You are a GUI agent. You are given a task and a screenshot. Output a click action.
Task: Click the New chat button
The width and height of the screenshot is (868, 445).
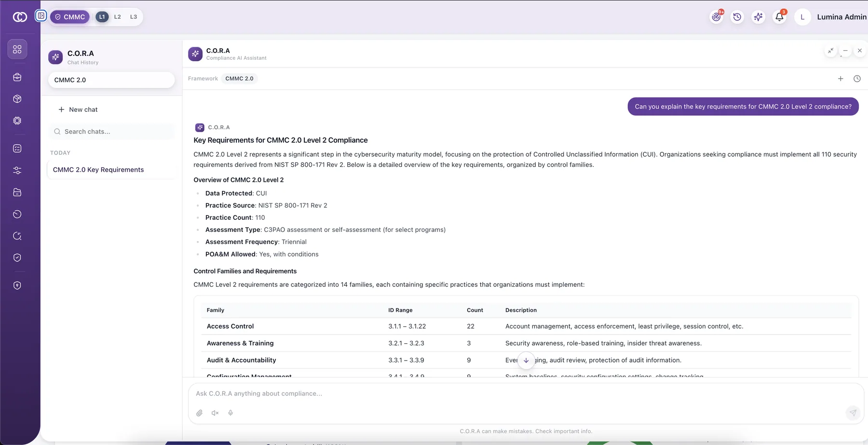(78, 109)
